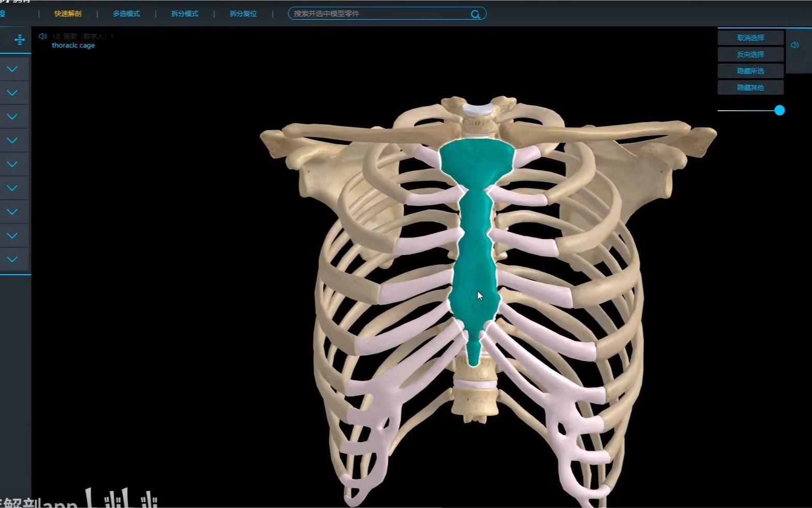Select the lumbar vertebra below the sternum tip
The width and height of the screenshot is (812, 508).
click(474, 401)
